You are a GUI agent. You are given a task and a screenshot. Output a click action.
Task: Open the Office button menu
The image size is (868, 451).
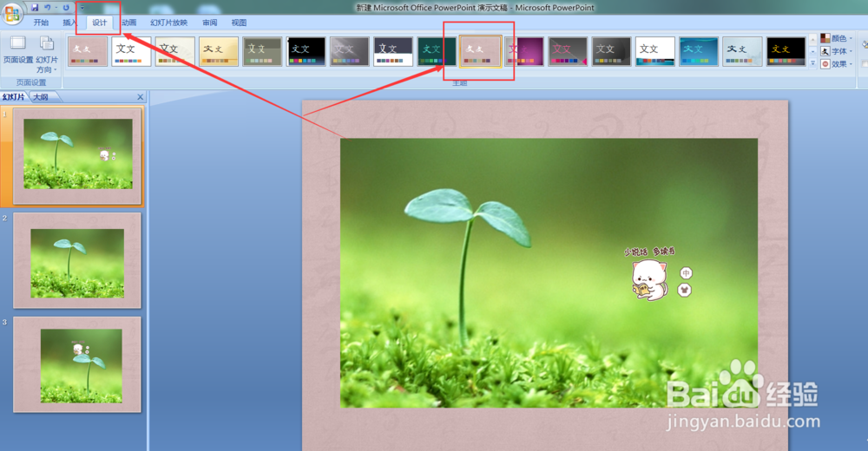pos(12,13)
